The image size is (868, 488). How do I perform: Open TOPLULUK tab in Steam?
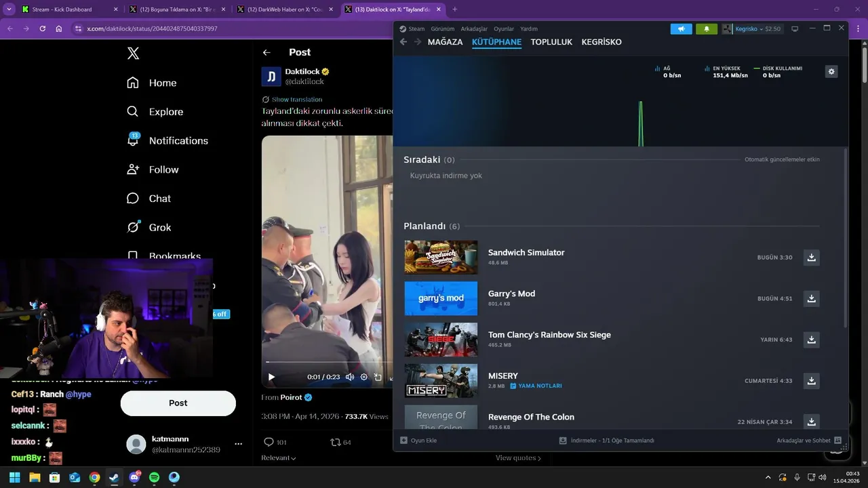point(551,42)
